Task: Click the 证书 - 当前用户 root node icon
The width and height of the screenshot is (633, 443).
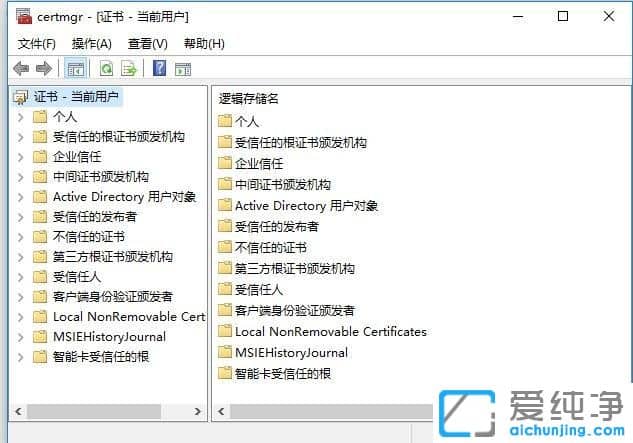Action: tap(21, 97)
